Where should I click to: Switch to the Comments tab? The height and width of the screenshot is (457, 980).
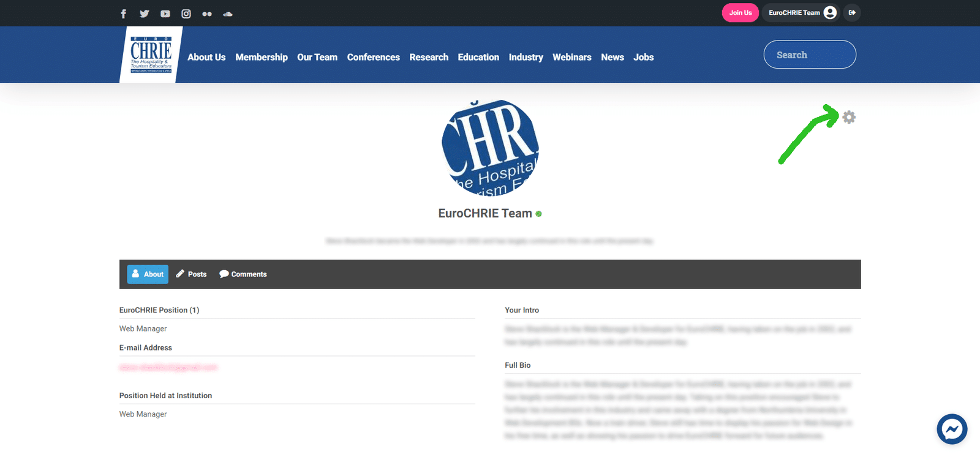pos(243,274)
